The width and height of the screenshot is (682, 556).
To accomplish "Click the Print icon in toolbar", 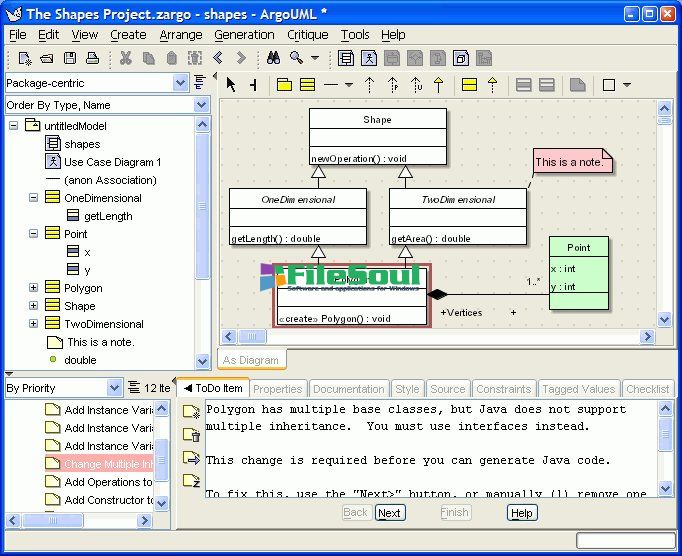I will coord(93,58).
